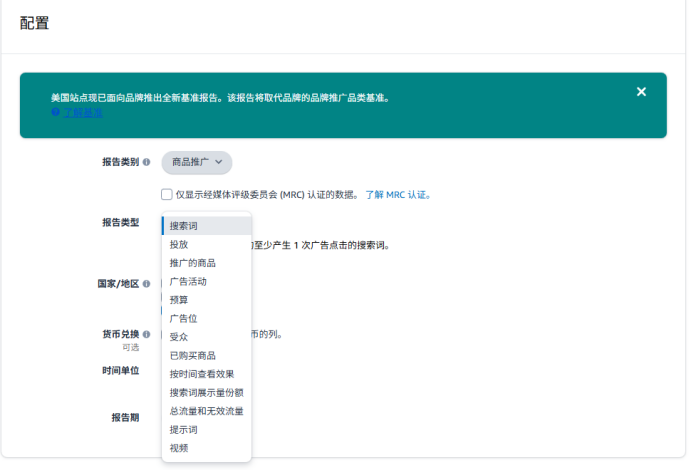692x471 pixels.
Task: Pick the 受众 report type option
Action: click(179, 337)
